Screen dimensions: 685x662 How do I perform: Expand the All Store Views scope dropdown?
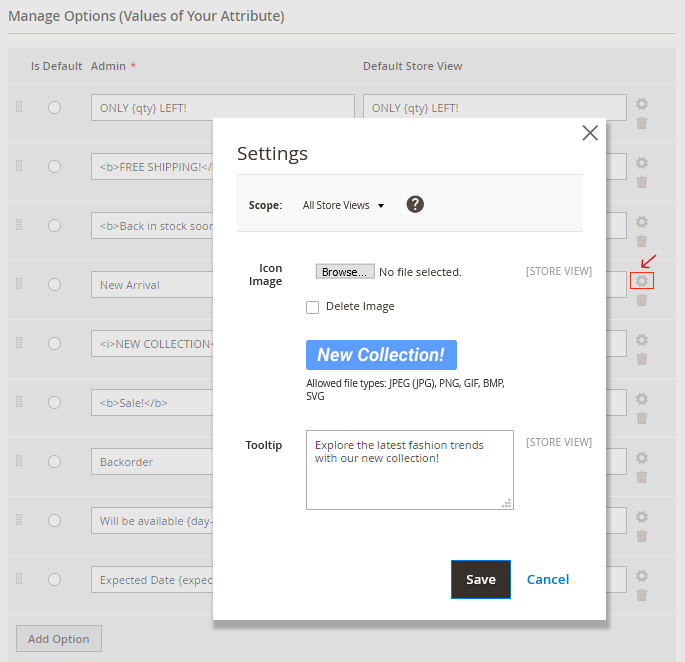point(343,205)
